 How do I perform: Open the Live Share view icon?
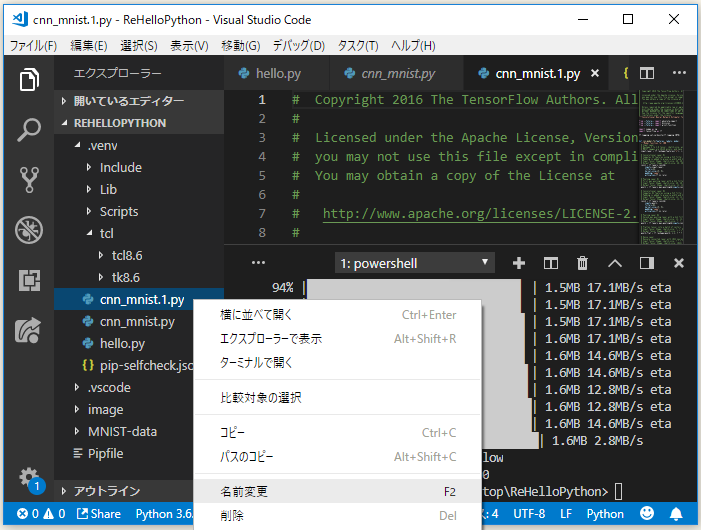click(28, 331)
